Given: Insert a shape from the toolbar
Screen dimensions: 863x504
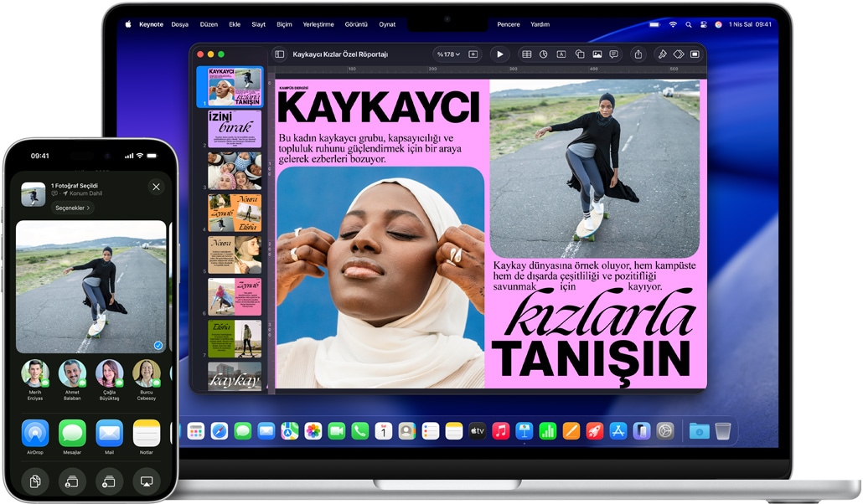Looking at the screenshot, I should click(x=580, y=54).
